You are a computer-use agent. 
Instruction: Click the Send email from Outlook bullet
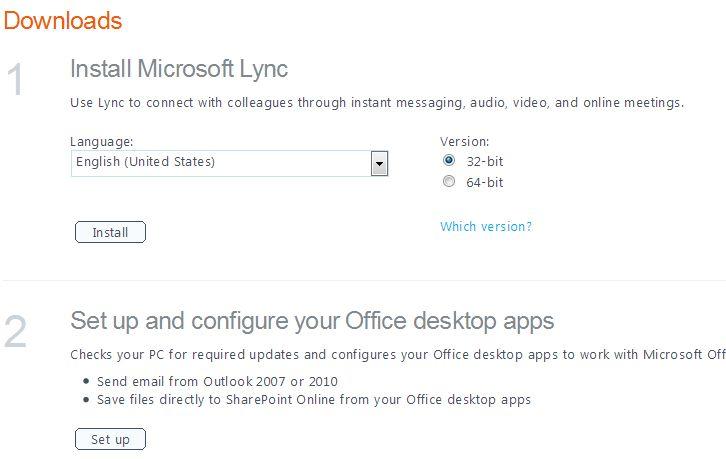click(217, 381)
